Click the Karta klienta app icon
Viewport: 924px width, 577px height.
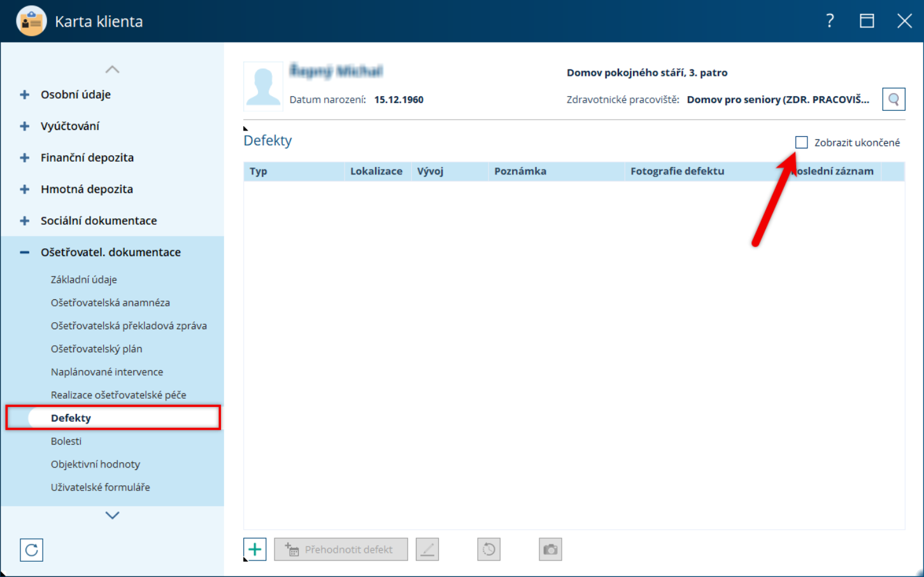tap(31, 21)
